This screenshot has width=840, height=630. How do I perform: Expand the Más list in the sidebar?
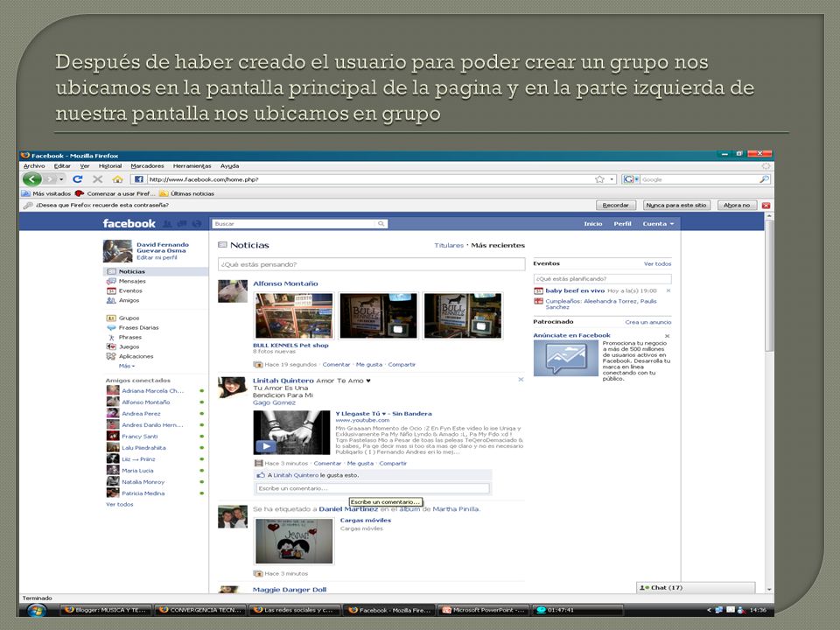pos(127,366)
